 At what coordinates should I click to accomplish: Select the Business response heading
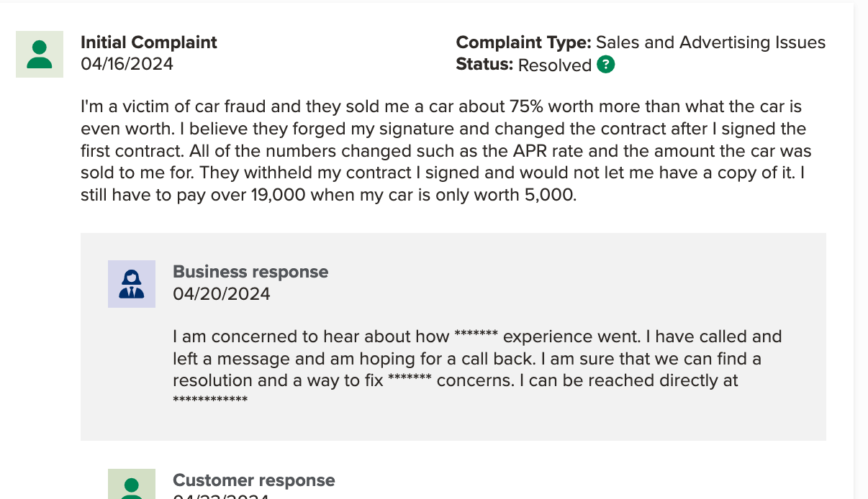pyautogui.click(x=250, y=272)
